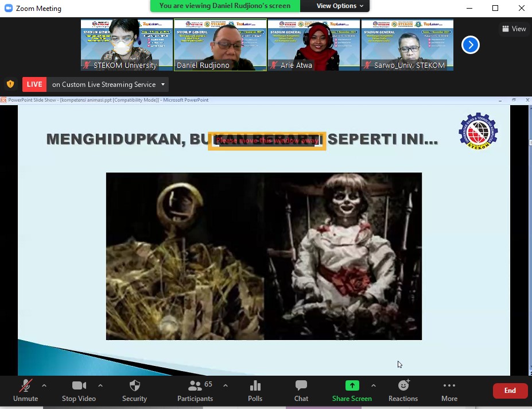The width and height of the screenshot is (532, 409).
Task: Select Arie Atwa video thumbnail
Action: coord(314,45)
